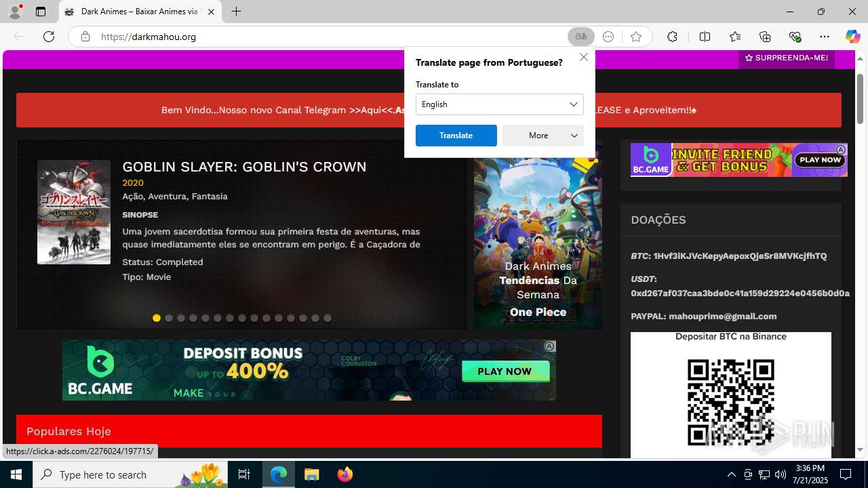
Task: Click the translate icon in address bar
Action: [581, 37]
